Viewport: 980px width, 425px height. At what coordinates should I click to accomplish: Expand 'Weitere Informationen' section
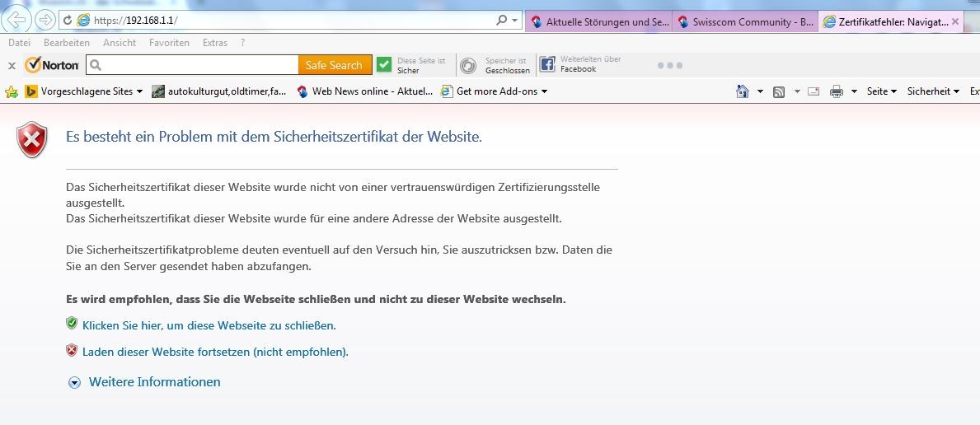pyautogui.click(x=145, y=382)
